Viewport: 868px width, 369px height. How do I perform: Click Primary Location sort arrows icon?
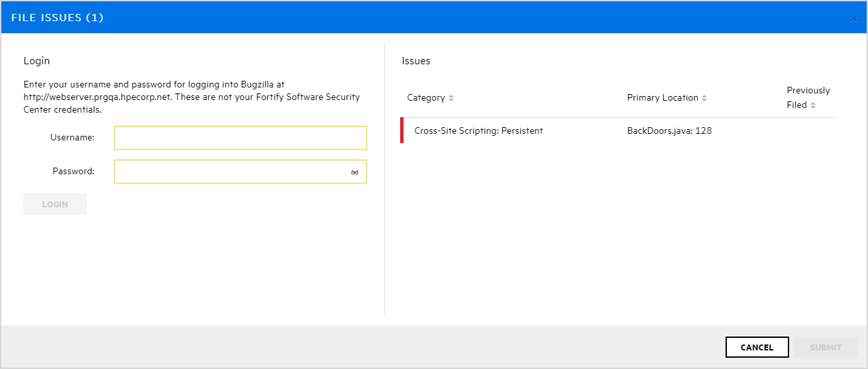pyautogui.click(x=704, y=98)
